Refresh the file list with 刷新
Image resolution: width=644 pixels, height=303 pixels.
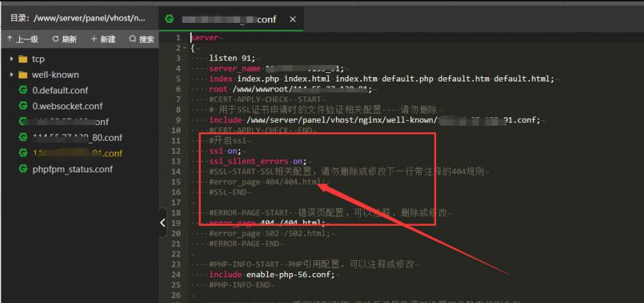(x=64, y=39)
